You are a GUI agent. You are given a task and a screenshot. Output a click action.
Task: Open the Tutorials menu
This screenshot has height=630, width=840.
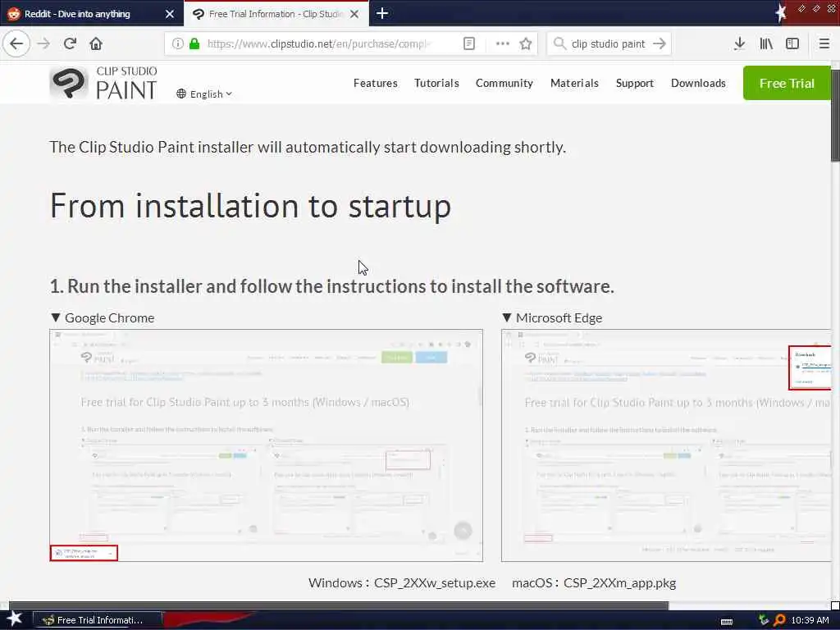click(436, 83)
